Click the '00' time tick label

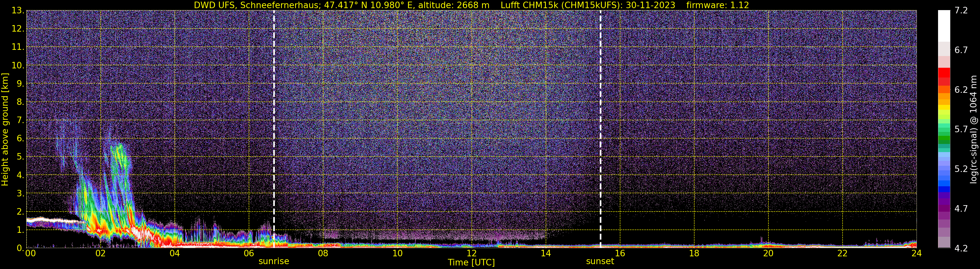point(31,253)
